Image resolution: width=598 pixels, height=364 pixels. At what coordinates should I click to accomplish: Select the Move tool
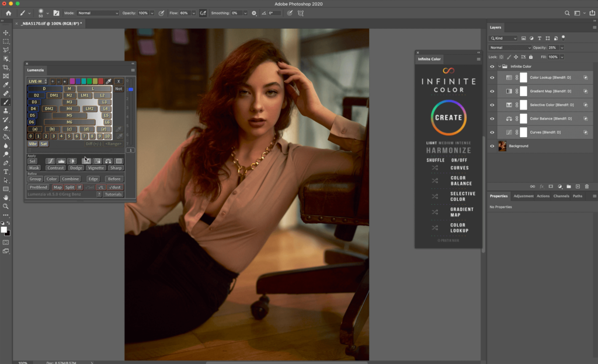pos(6,33)
